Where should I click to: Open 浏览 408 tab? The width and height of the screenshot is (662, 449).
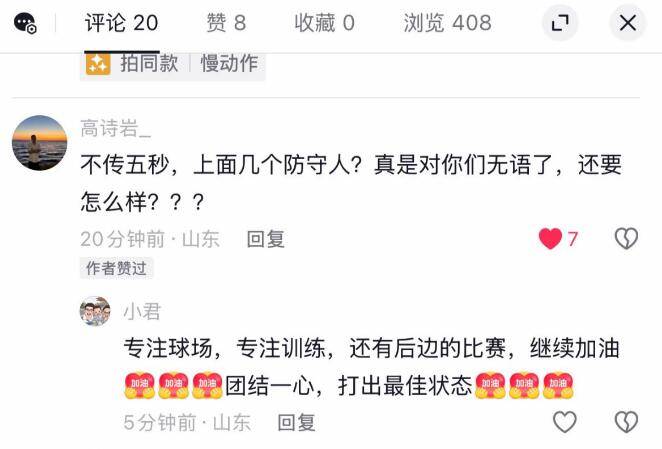448,23
